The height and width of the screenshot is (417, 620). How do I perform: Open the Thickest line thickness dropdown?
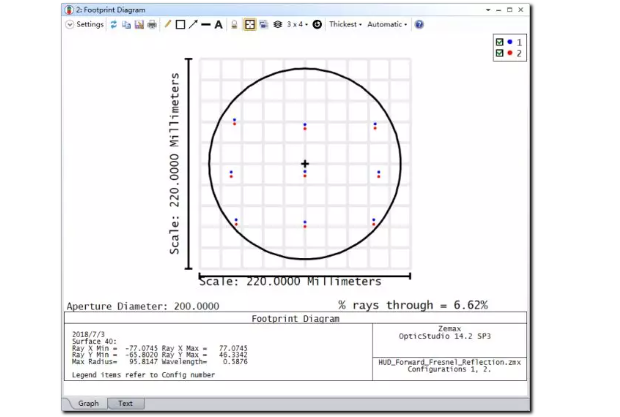coord(345,25)
